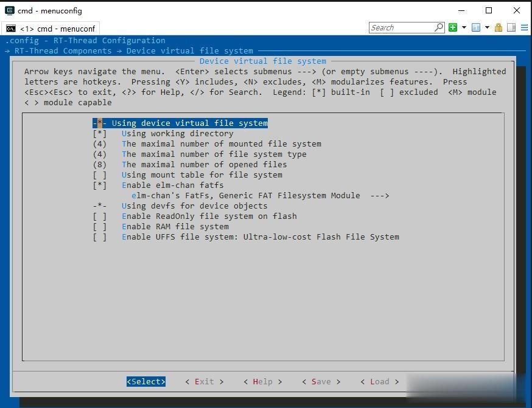
Task: Click the <Select> button
Action: [x=146, y=382]
